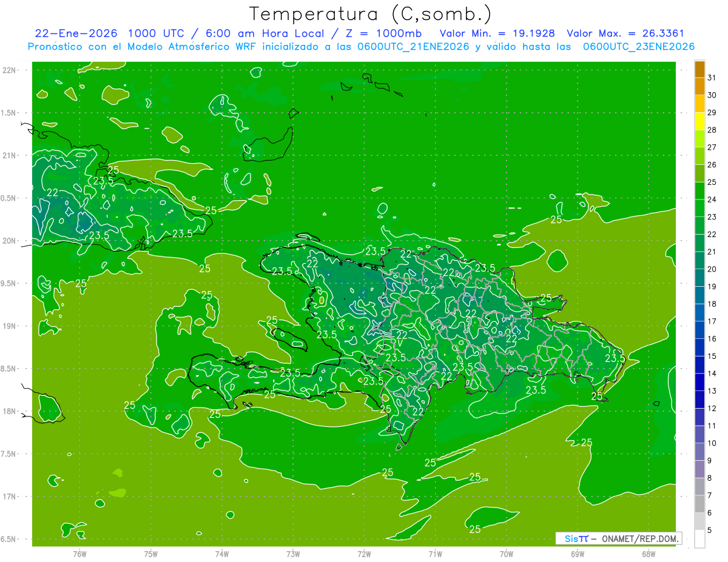Click the "18N" latitude axis label
728x562 pixels.
pyautogui.click(x=8, y=412)
